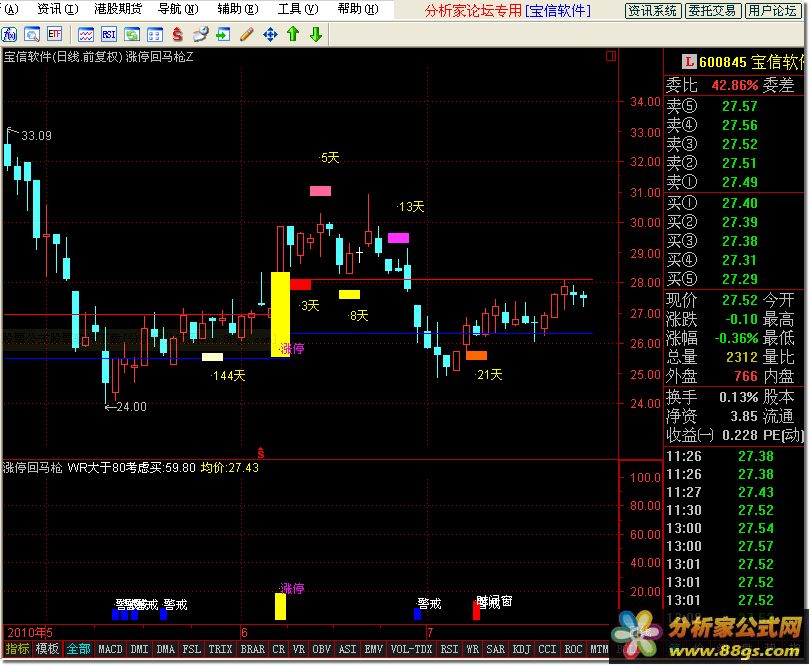Click the green refresh arrows window icon
This screenshot has height=666, width=811.
(132, 35)
